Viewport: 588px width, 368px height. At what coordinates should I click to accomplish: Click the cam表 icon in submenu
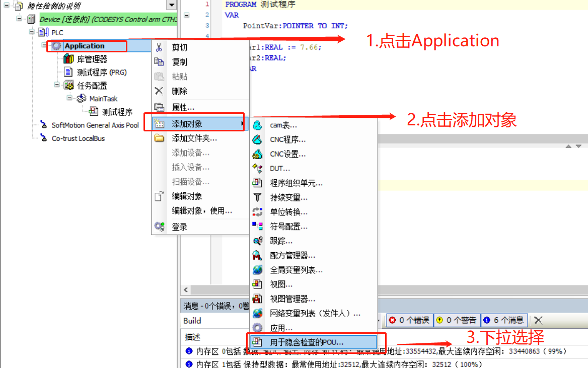pos(257,125)
